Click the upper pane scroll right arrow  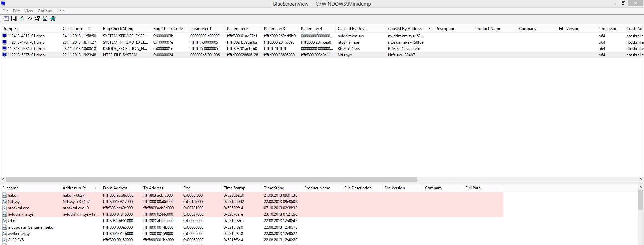[641, 179]
